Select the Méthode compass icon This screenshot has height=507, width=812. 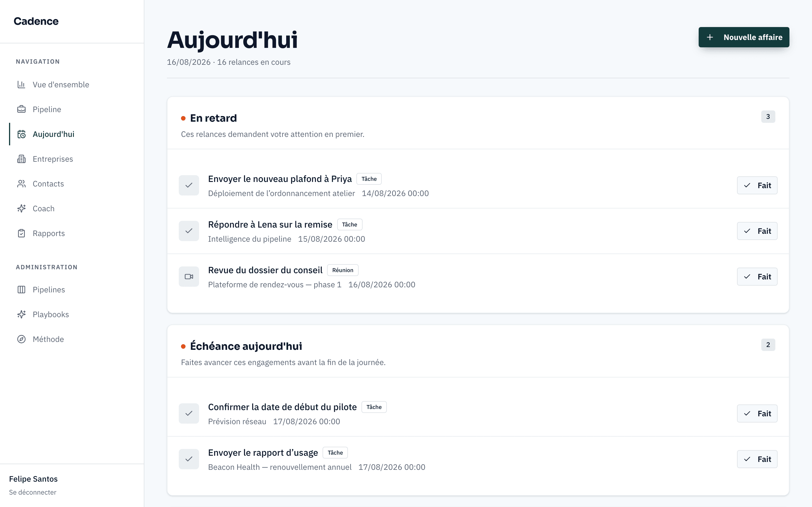point(21,339)
